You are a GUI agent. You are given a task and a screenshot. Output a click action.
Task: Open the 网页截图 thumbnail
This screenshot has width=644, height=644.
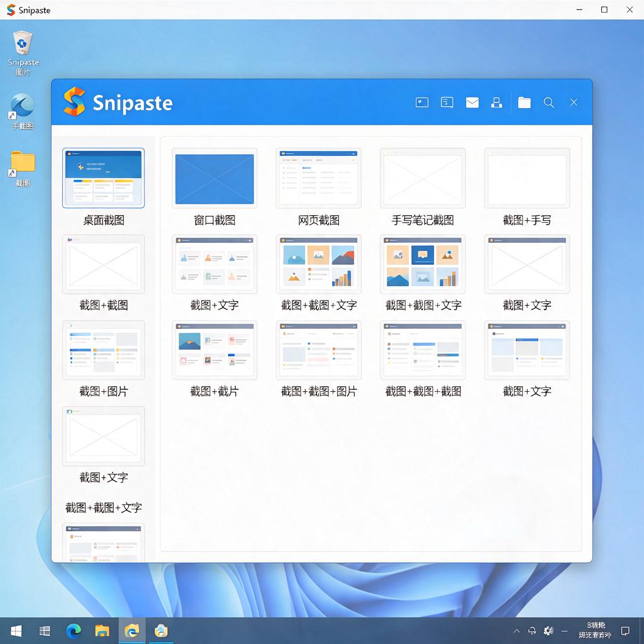click(x=319, y=178)
